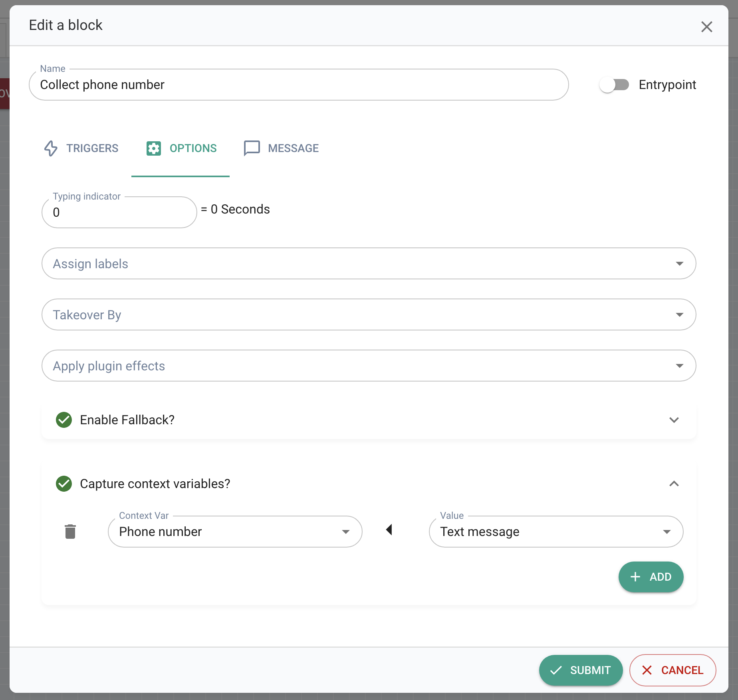The image size is (738, 700).
Task: Click the trash icon to delete context variable
Action: coord(70,531)
